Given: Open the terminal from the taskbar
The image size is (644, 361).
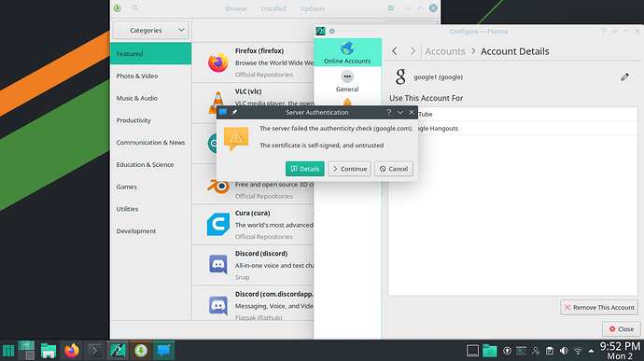Looking at the screenshot, I should (95, 351).
